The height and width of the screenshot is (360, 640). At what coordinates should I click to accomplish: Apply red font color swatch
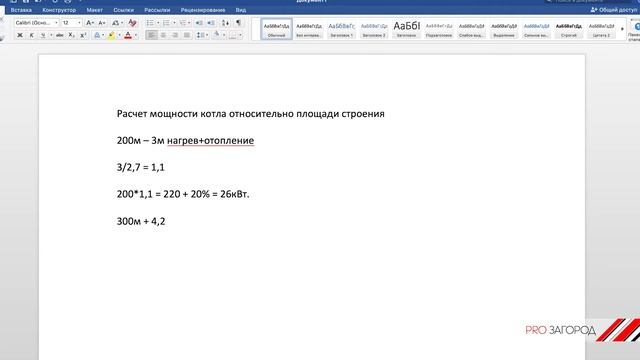(128, 36)
